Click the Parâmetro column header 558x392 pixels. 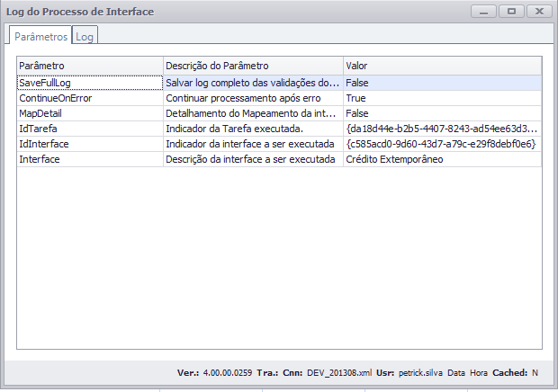(x=90, y=66)
